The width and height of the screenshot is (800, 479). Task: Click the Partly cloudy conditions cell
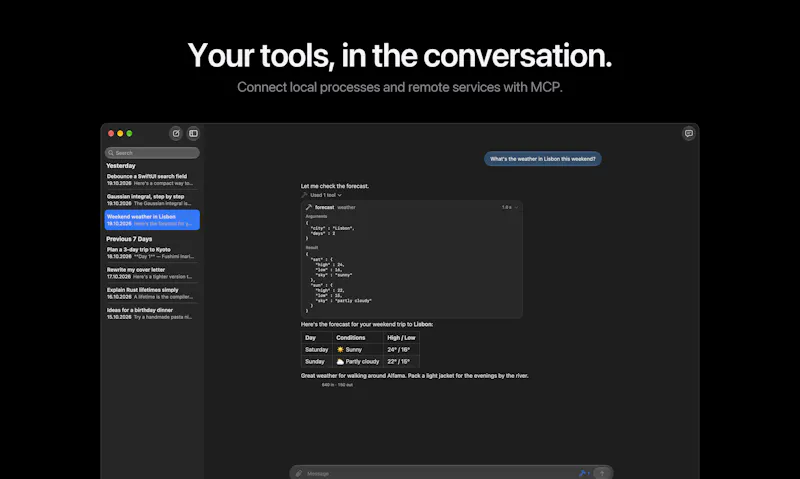pyautogui.click(x=358, y=361)
